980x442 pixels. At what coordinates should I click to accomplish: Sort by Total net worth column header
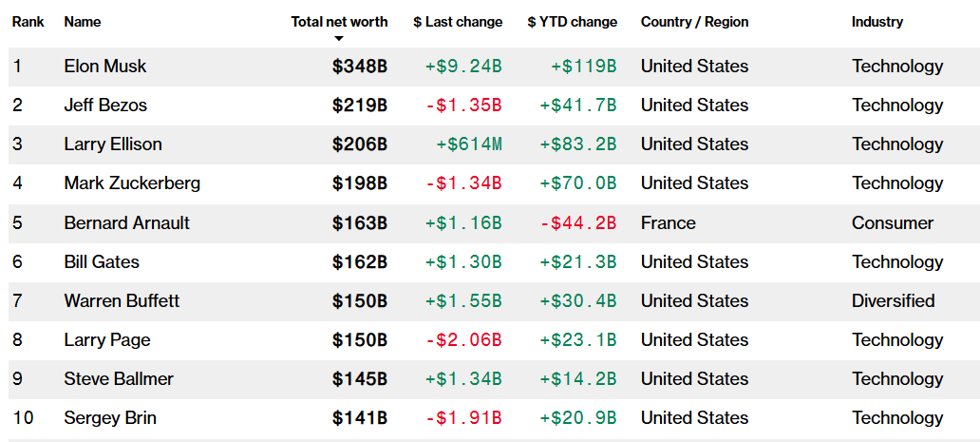pos(339,21)
